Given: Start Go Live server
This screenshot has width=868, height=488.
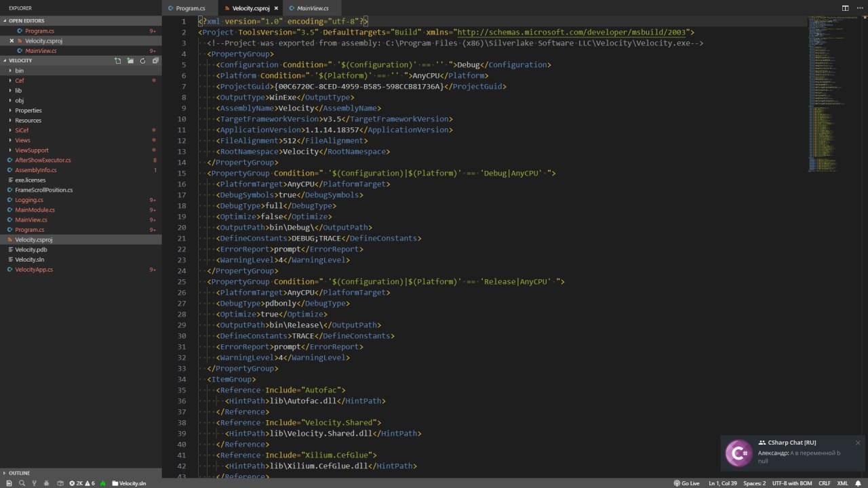Looking at the screenshot, I should pos(686,483).
